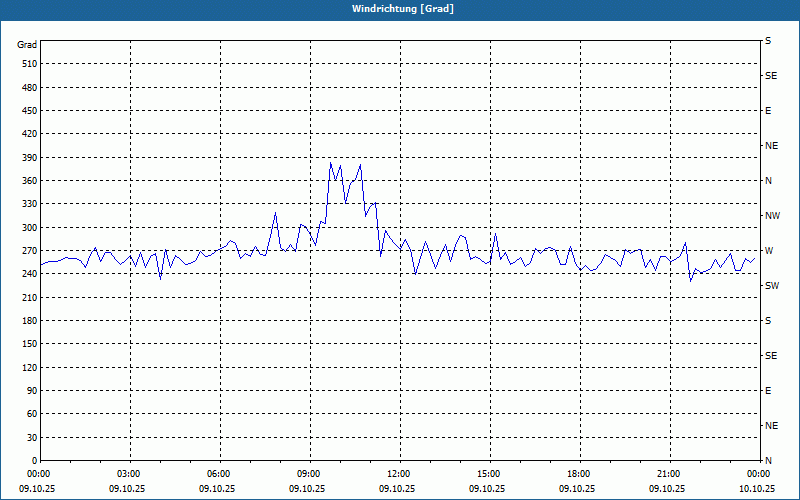This screenshot has height=500, width=800.
Task: Pick the 360 y-axis tick label
Action: coord(29,181)
